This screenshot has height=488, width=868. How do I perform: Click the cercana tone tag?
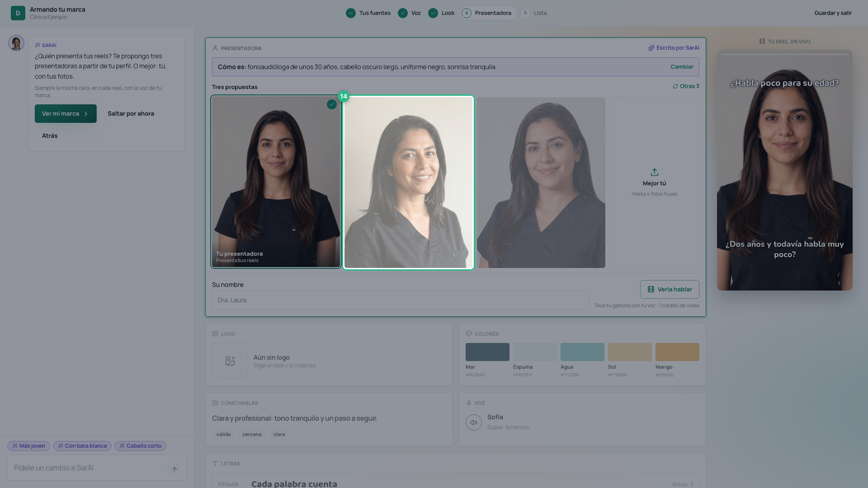252,435
